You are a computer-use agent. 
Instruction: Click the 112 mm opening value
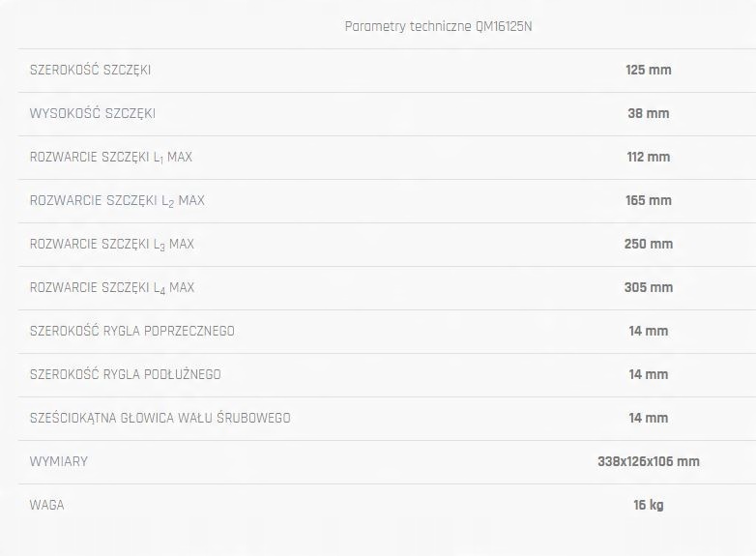click(648, 157)
